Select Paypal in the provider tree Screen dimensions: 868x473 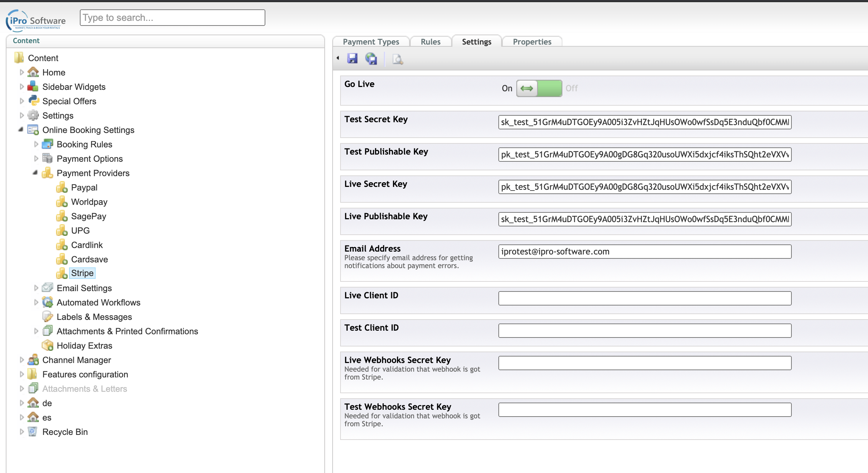(x=84, y=187)
